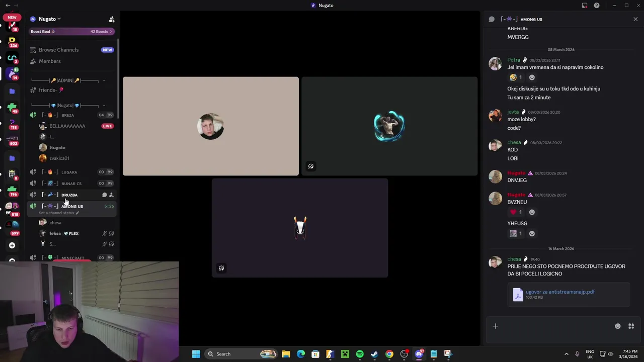Screen dimensions: 644x362
Task: Click Set a channel status
Action: coord(59,213)
